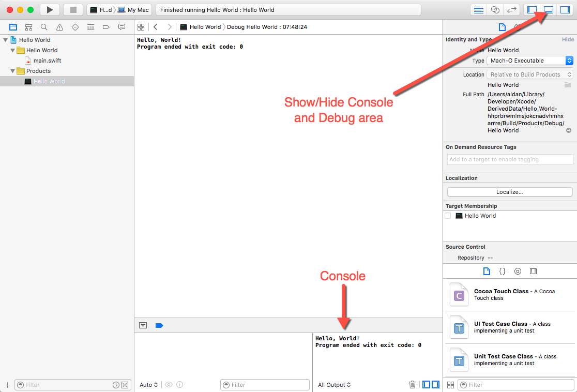Click Debug Hello World in jump bar
This screenshot has width=577, height=392.
pos(267,27)
